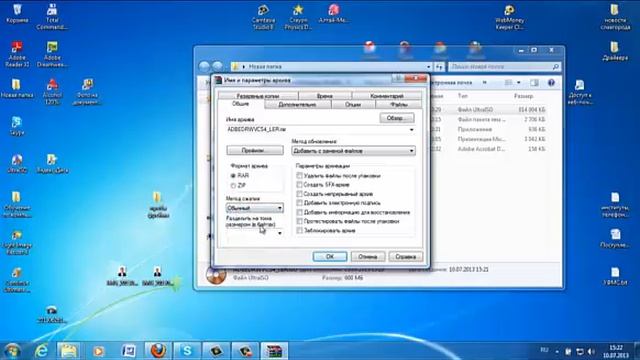
Task: Open the UltraISO desktop shortcut
Action: (x=17, y=163)
